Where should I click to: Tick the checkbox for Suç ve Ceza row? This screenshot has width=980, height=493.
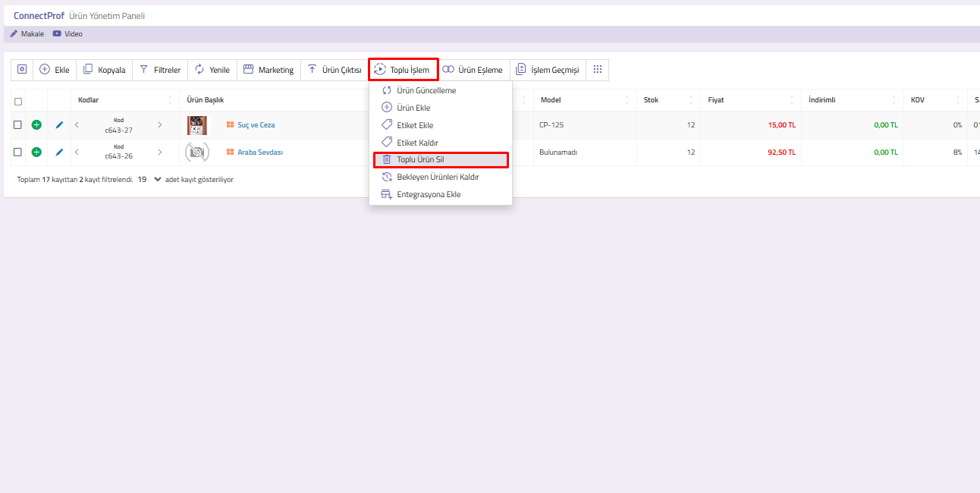[x=18, y=125]
